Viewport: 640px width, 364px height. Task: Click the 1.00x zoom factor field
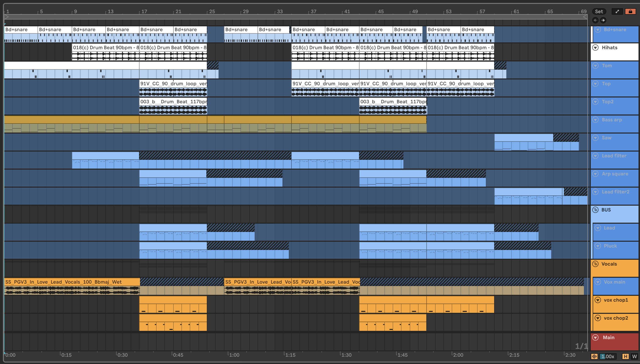[608, 356]
